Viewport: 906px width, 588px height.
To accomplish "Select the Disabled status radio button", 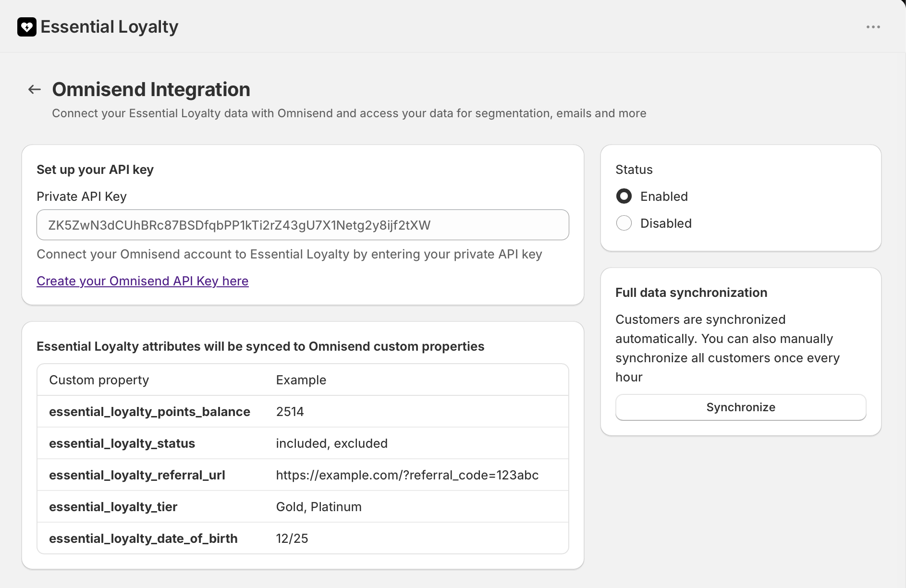I will [624, 223].
